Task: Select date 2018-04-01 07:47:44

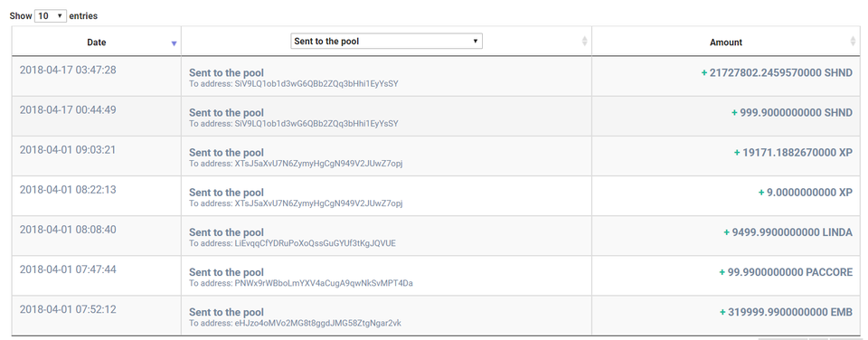Action: click(x=68, y=269)
